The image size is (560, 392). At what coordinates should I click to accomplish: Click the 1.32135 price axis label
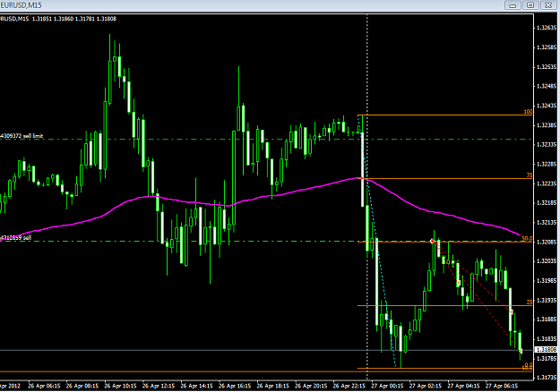(x=547, y=222)
